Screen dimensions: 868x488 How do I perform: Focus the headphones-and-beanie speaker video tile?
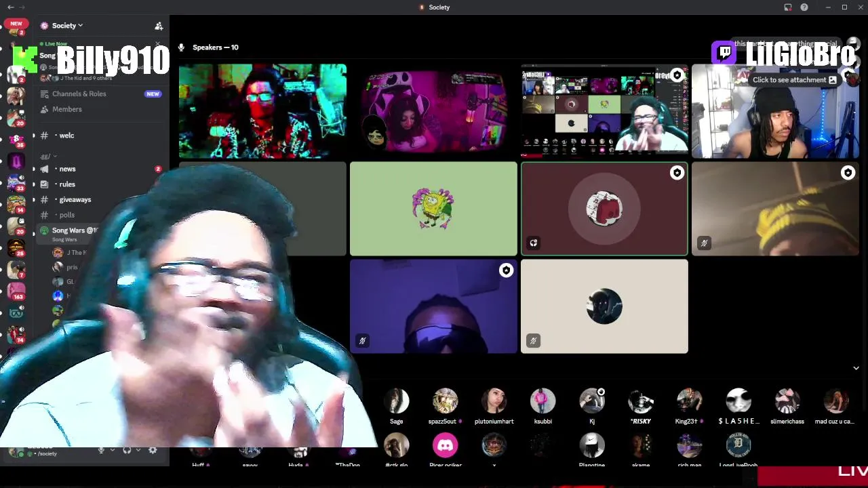775,111
